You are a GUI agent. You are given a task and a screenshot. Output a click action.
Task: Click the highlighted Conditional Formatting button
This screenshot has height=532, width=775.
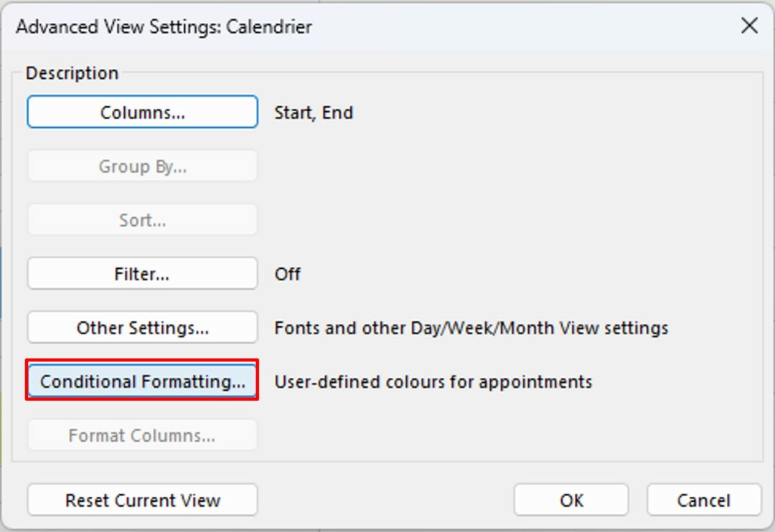[141, 381]
